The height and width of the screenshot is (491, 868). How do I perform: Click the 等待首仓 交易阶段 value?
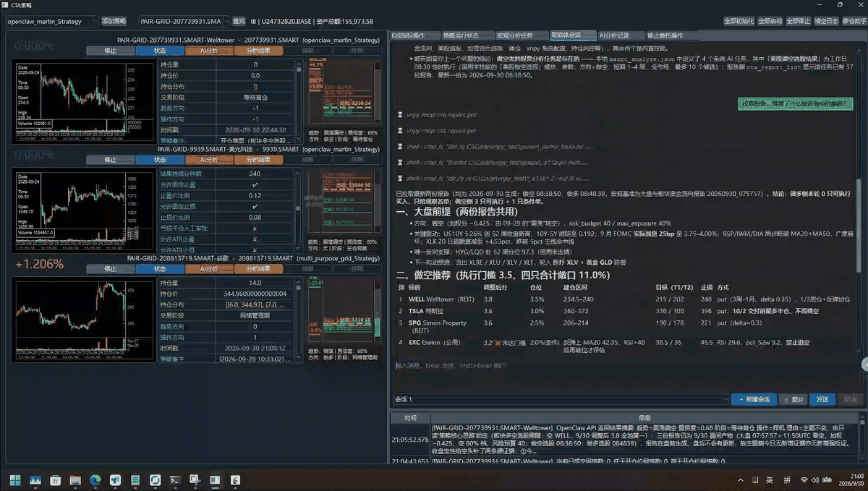point(255,97)
